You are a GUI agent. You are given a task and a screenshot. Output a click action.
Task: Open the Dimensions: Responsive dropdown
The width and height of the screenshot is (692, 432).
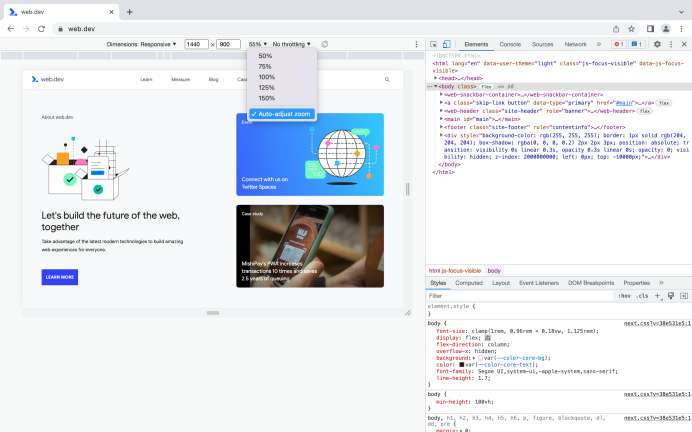coord(141,44)
